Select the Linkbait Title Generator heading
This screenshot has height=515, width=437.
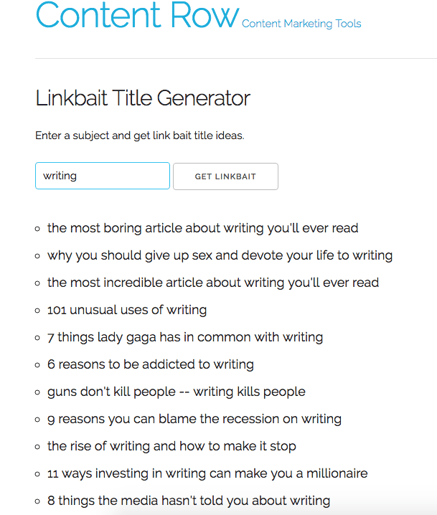[143, 98]
